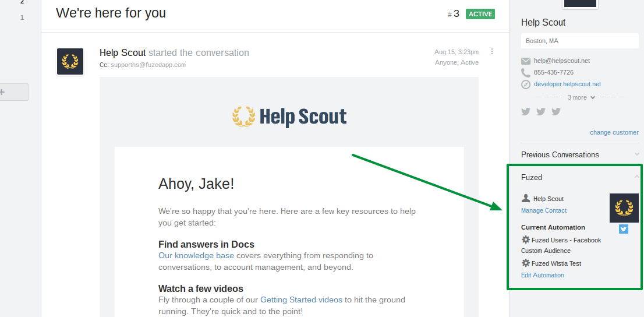644x317 pixels.
Task: Open the third Twitter profile icon
Action: (556, 111)
